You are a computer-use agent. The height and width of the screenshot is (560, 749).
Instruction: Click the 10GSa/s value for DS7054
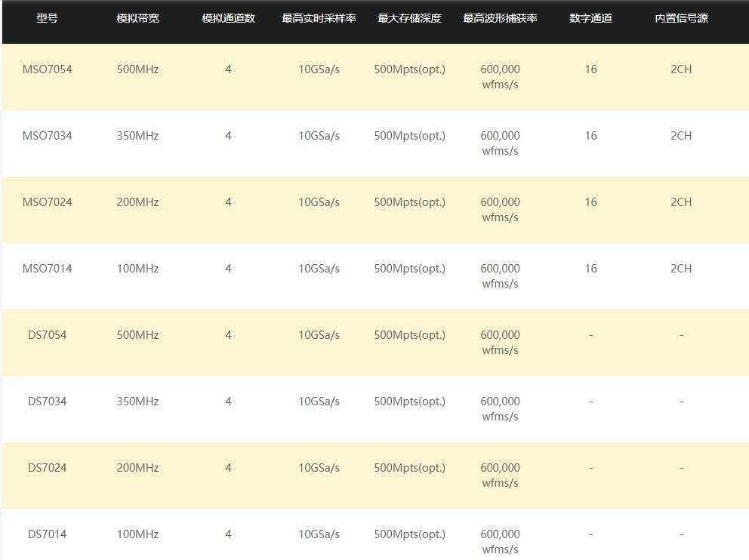(x=319, y=334)
